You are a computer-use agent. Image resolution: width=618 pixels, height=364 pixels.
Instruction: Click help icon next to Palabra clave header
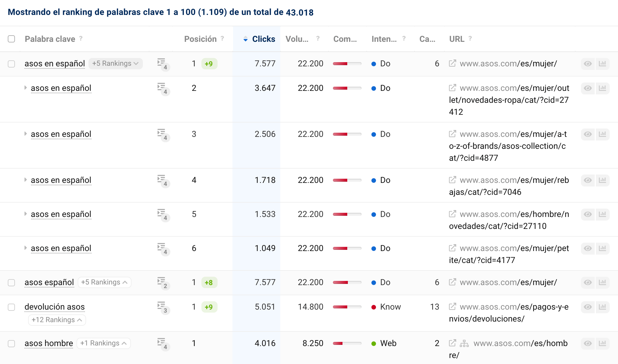click(81, 39)
